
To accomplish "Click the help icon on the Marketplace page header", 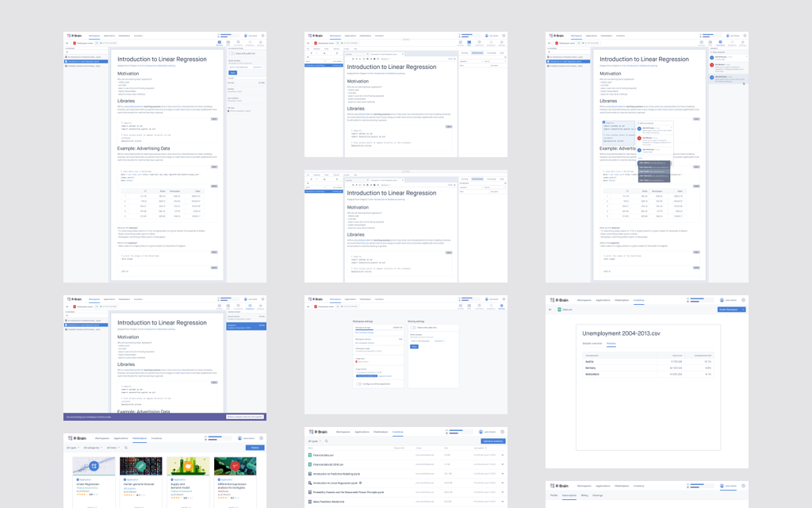I will click(261, 437).
